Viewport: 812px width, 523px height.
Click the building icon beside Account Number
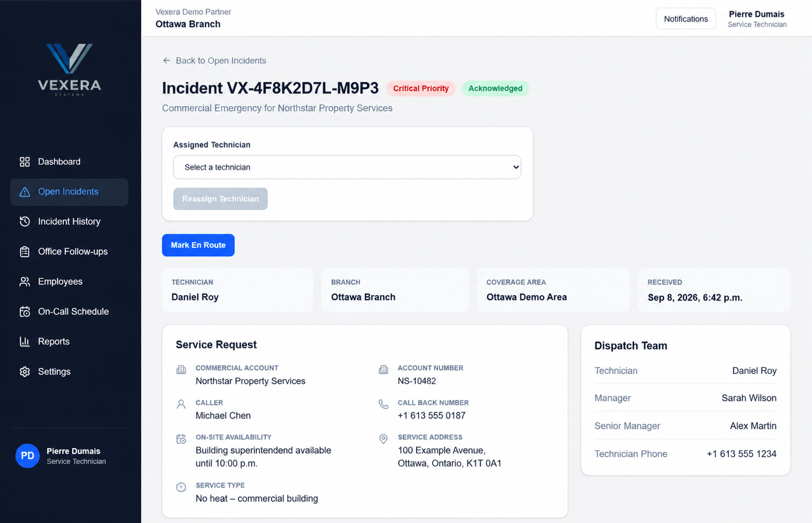[x=383, y=370]
